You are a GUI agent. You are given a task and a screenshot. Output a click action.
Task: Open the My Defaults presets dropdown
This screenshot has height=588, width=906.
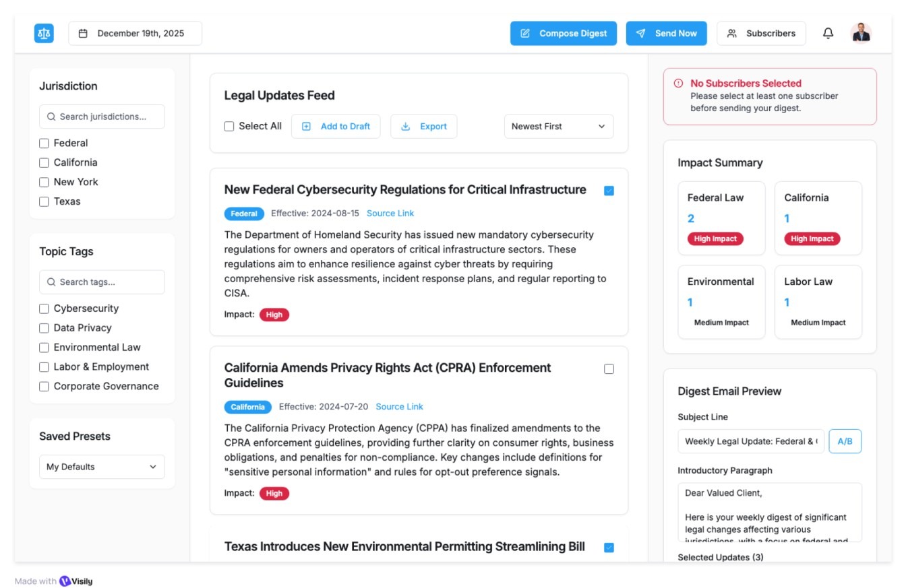coord(102,467)
